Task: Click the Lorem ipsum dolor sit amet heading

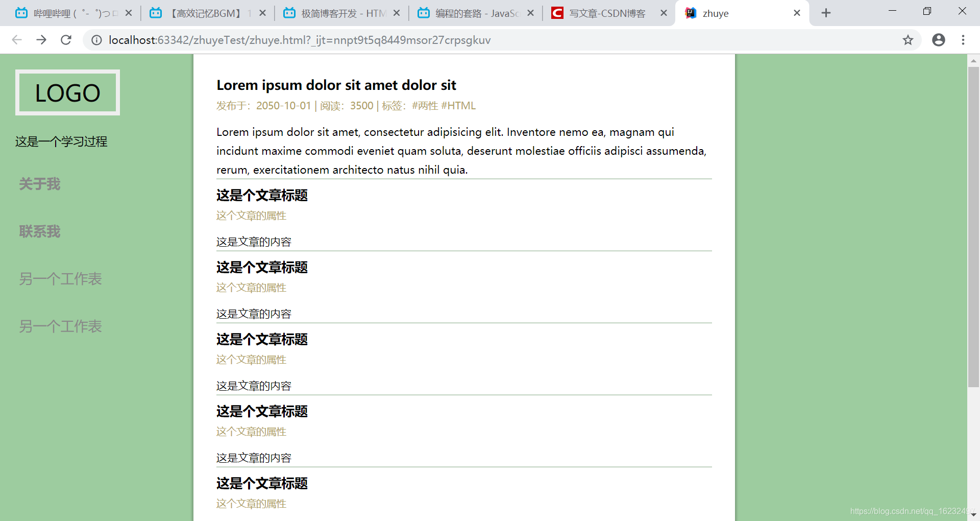Action: click(x=336, y=85)
